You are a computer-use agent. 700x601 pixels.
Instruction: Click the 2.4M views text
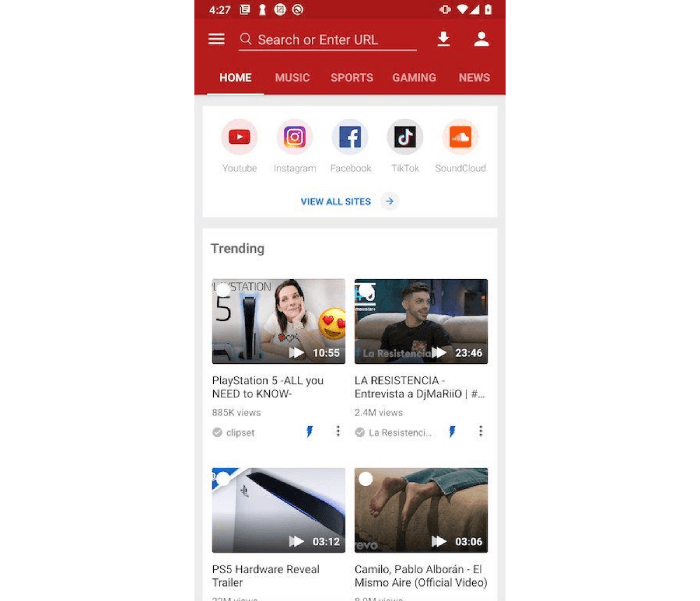(x=379, y=413)
